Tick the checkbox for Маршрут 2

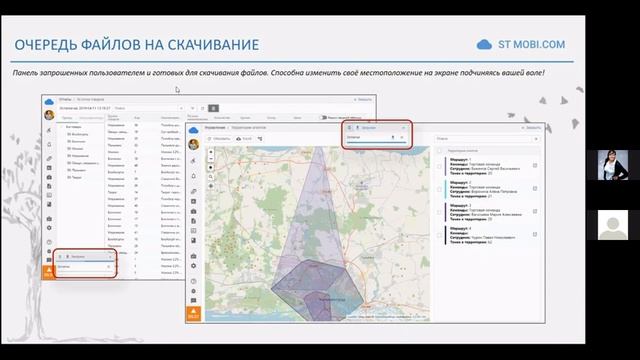click(x=440, y=189)
